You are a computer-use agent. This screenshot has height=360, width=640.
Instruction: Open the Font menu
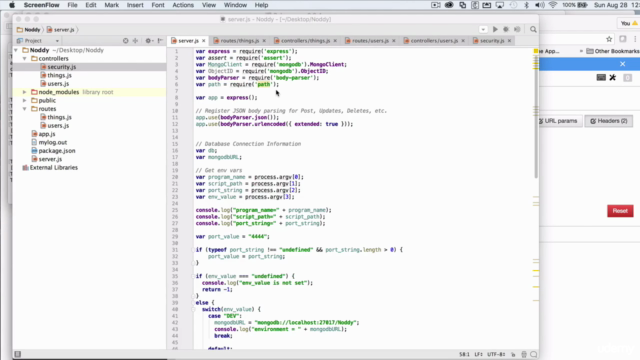158,5
